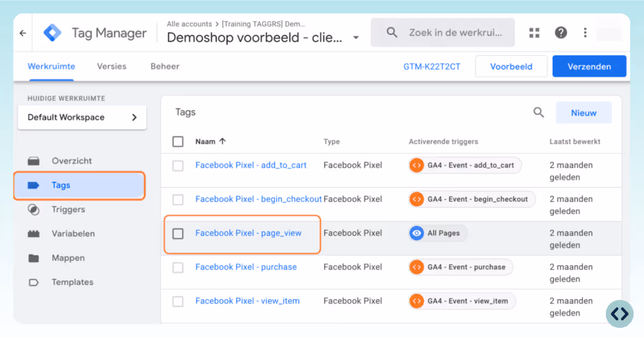Viewport: 644px width, 338px height.
Task: Open the Facebook Pixel - add_to_cart tag
Action: click(x=251, y=165)
